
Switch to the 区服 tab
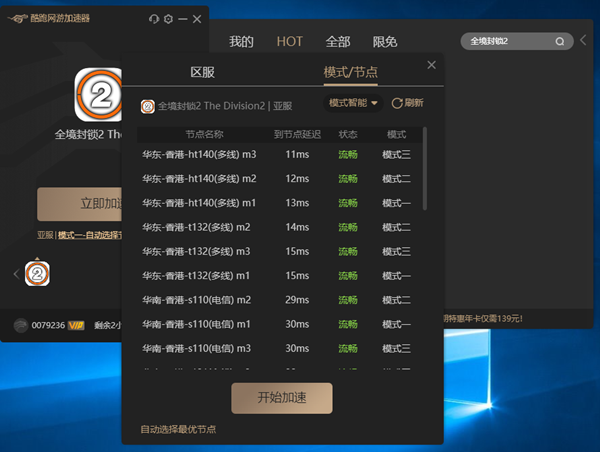(202, 72)
